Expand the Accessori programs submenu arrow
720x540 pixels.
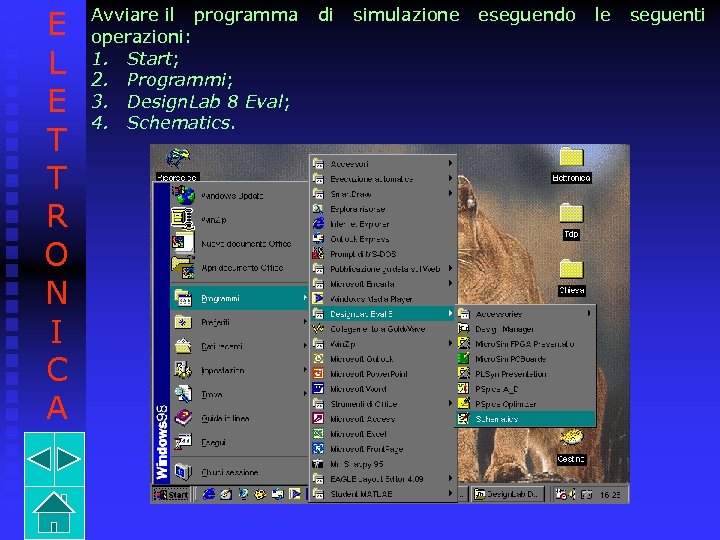coord(450,163)
